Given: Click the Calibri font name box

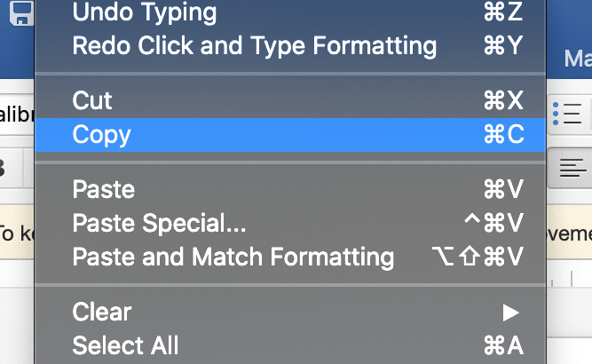Looking at the screenshot, I should (17, 114).
